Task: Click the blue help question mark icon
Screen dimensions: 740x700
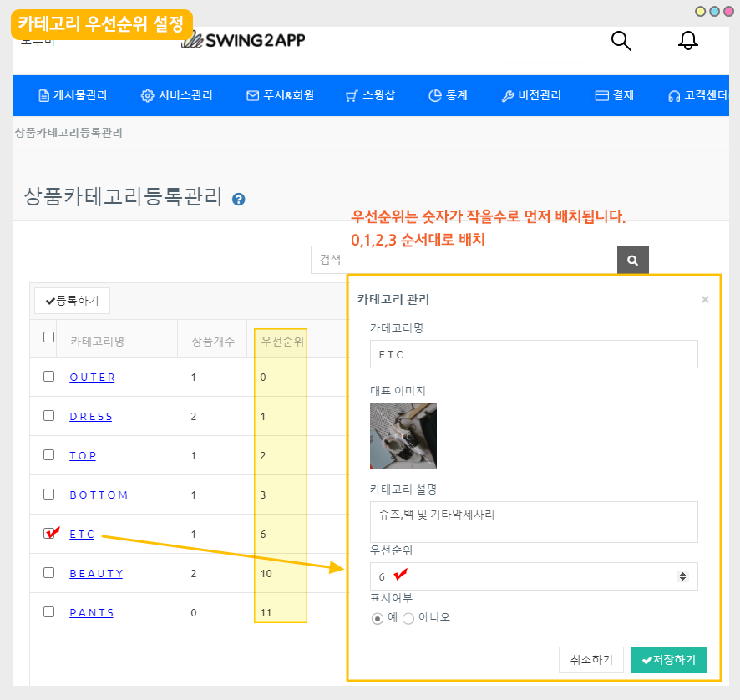Action: tap(239, 199)
